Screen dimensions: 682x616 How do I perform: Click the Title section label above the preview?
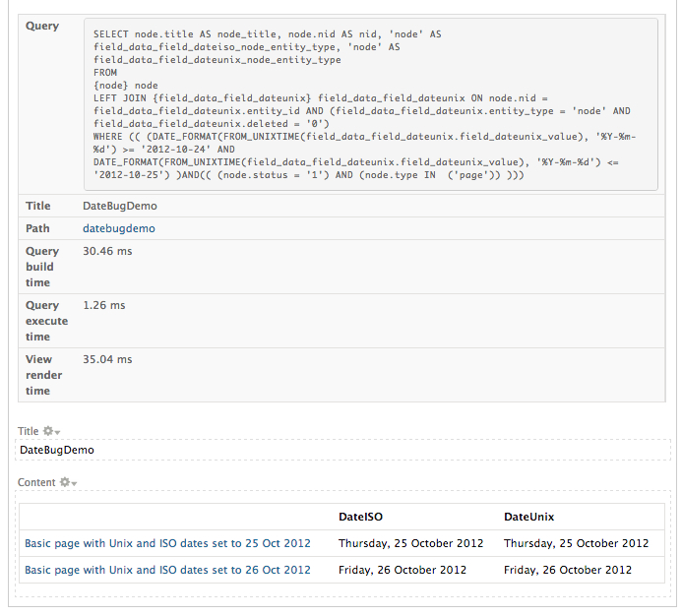tap(29, 431)
